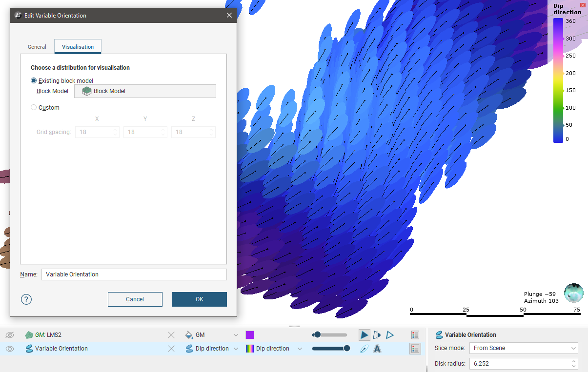Viewport: 588px width, 372px height.
Task: Switch to the General tab
Action: pos(37,47)
